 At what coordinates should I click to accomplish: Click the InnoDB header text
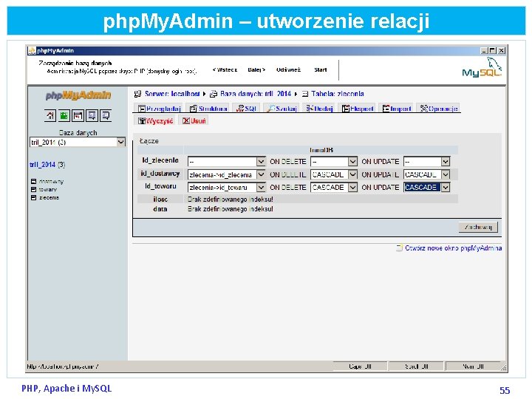(321, 150)
